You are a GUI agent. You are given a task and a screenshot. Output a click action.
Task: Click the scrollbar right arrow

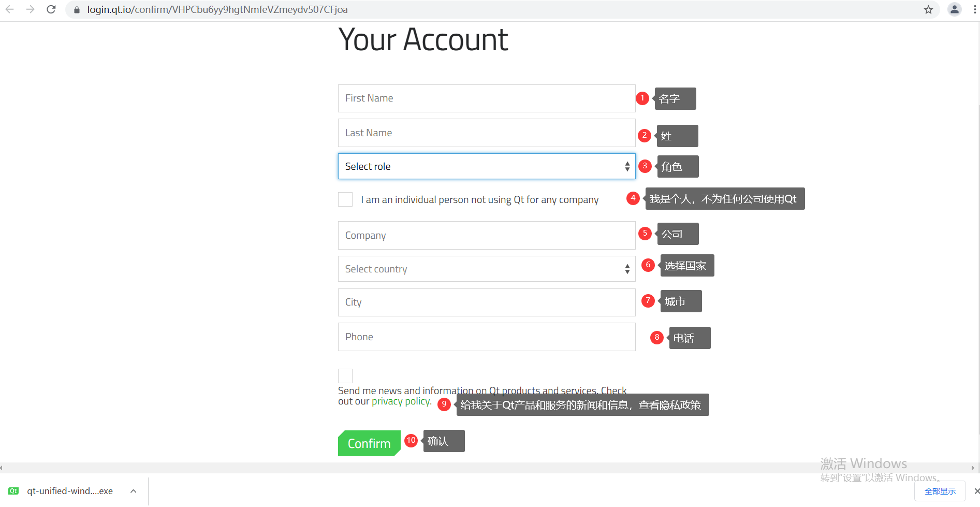(x=973, y=468)
